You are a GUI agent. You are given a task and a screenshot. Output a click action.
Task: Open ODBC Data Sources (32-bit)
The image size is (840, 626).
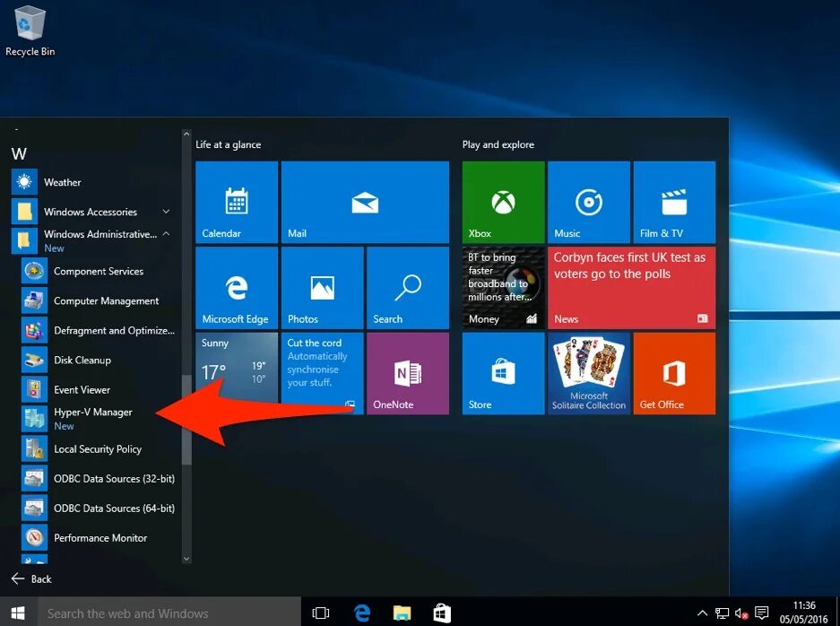pos(100,479)
